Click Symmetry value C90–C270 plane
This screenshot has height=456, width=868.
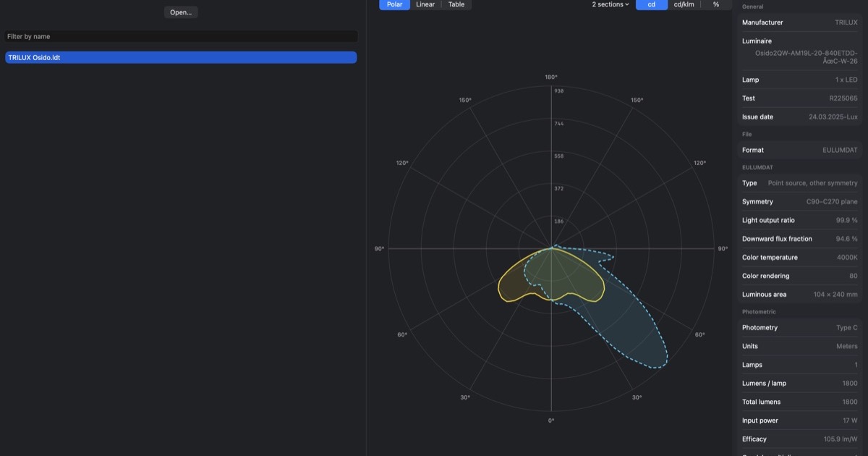click(832, 202)
